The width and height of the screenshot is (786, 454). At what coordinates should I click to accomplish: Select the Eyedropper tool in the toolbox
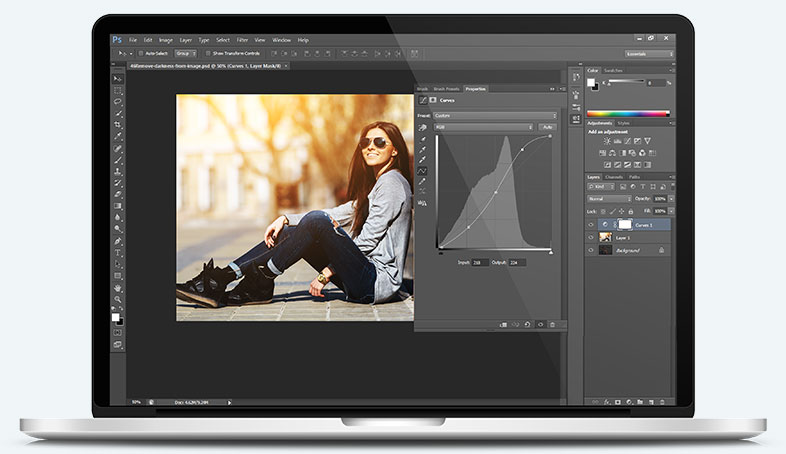(x=118, y=136)
